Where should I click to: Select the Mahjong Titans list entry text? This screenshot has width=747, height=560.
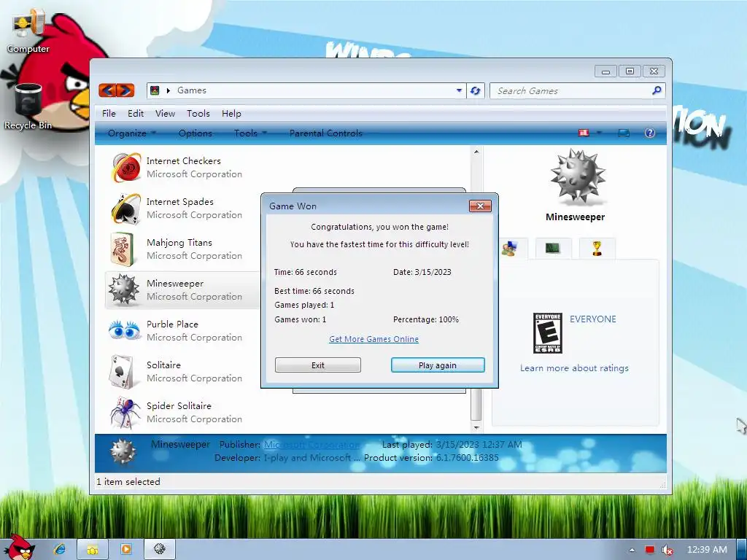click(179, 242)
